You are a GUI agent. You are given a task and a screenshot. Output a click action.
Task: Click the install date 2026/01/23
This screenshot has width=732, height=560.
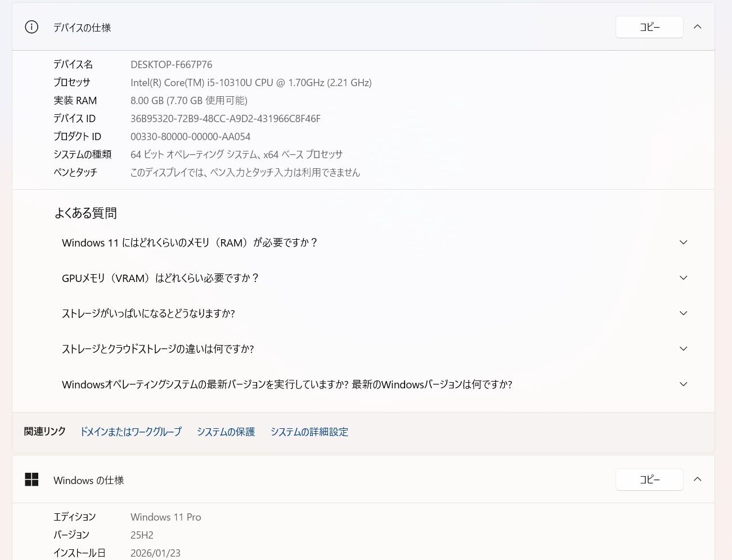point(156,553)
